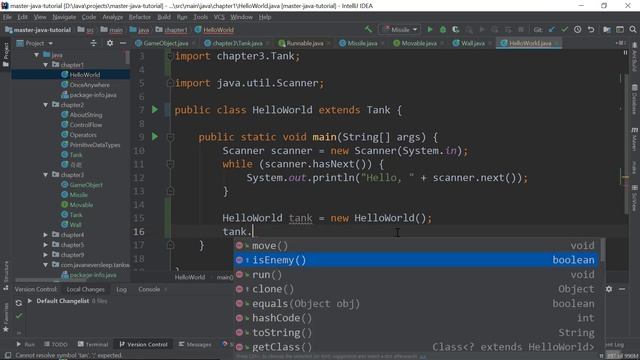This screenshot has width=640, height=360.
Task: Refresh changes in Version Control panel
Action: coord(19,303)
